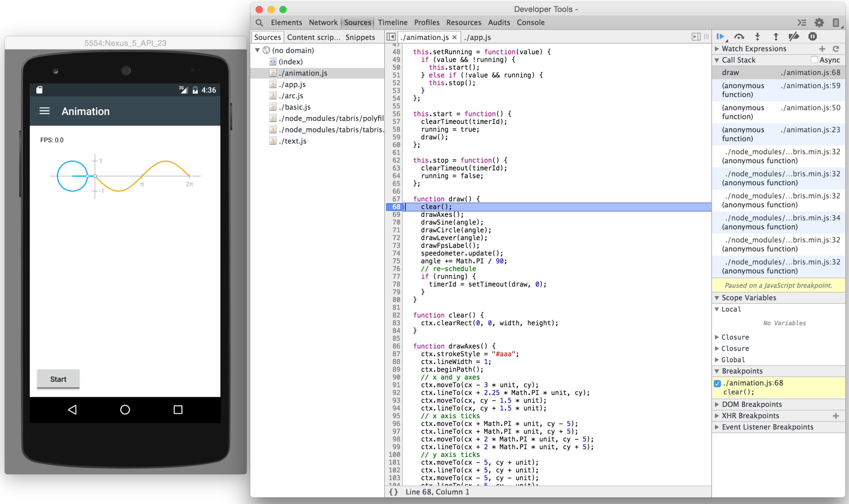Expand the Watch Expressions section

[x=717, y=49]
